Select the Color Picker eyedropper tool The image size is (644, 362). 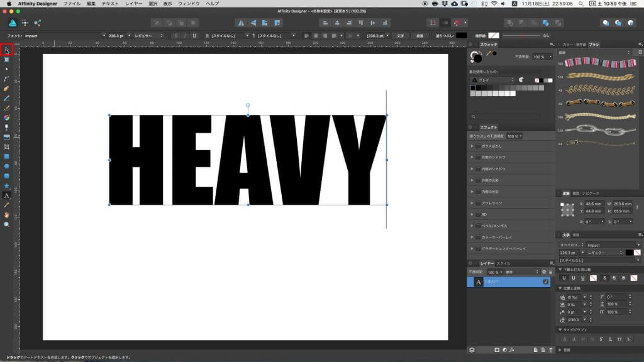click(6, 206)
